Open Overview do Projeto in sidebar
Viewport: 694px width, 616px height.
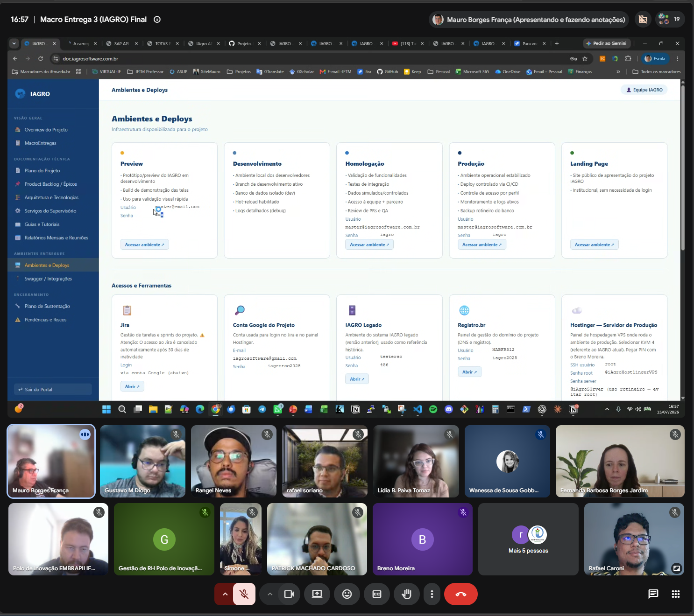[46, 130]
